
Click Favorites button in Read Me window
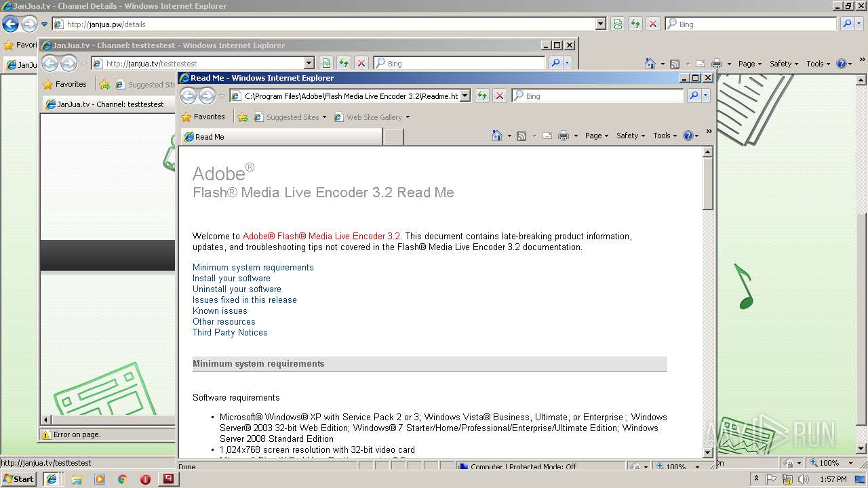pos(203,117)
